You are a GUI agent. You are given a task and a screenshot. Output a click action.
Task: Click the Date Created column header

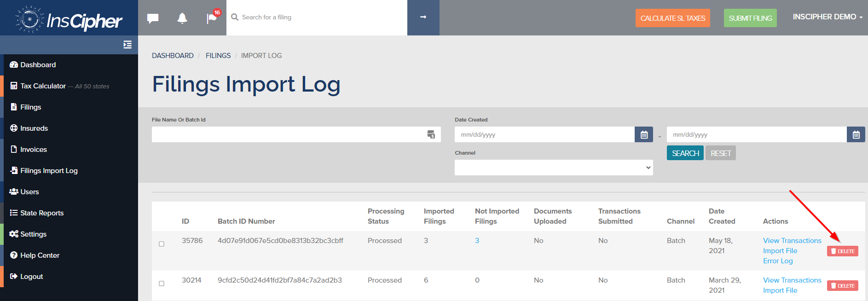[x=722, y=216]
